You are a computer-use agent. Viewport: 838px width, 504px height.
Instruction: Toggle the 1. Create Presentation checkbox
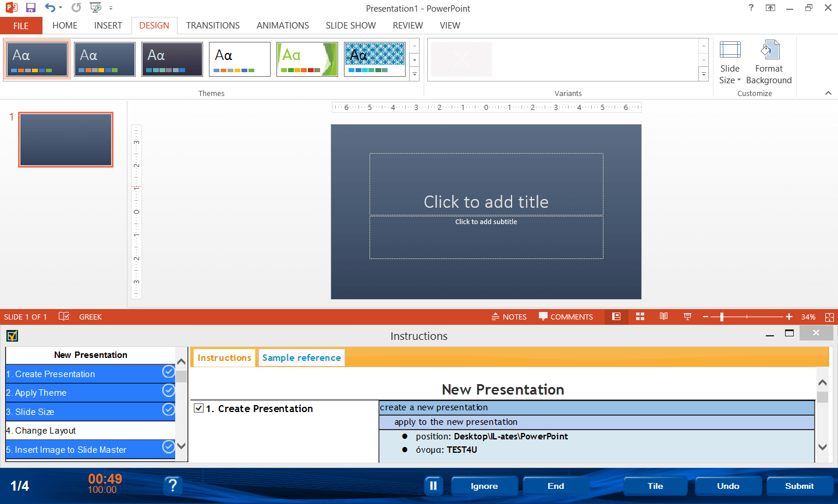[x=199, y=409]
